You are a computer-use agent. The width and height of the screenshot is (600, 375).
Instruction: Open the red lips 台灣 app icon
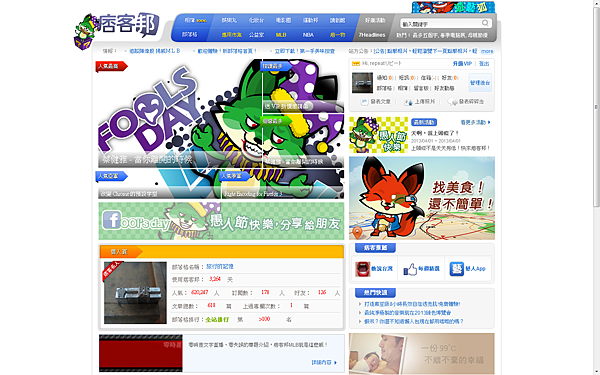(x=362, y=269)
